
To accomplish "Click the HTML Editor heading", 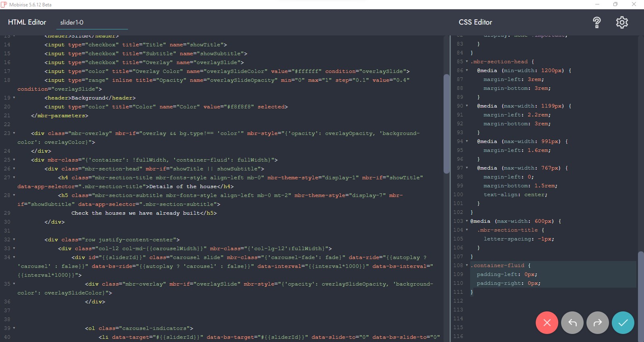I will tap(27, 22).
